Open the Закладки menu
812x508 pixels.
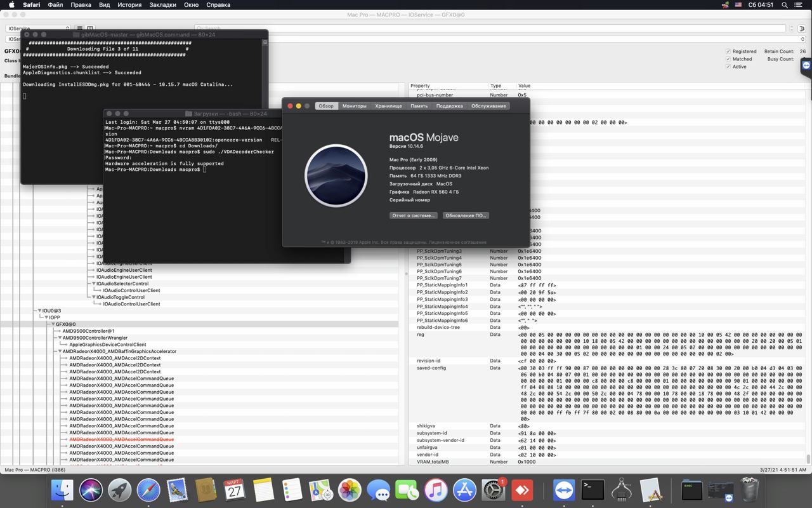pyautogui.click(x=163, y=5)
